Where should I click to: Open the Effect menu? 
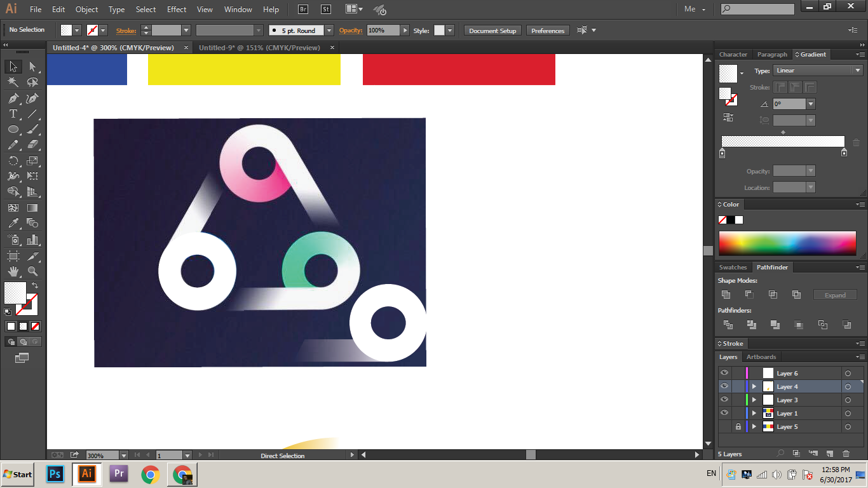click(x=177, y=10)
